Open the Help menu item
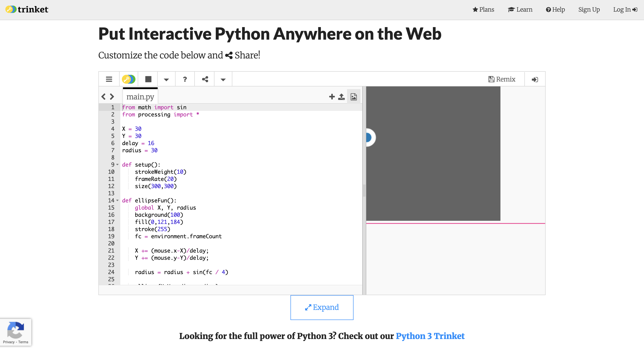The image size is (644, 352). coord(555,9)
